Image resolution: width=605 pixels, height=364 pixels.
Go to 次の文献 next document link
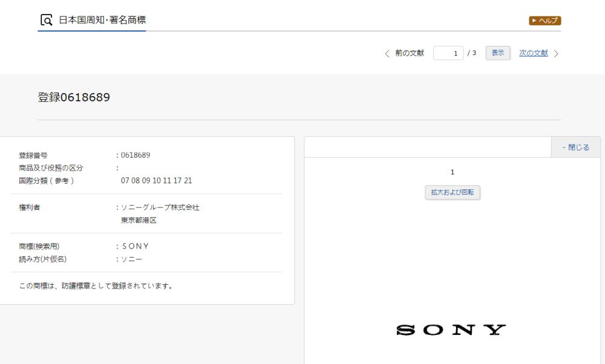click(x=533, y=53)
